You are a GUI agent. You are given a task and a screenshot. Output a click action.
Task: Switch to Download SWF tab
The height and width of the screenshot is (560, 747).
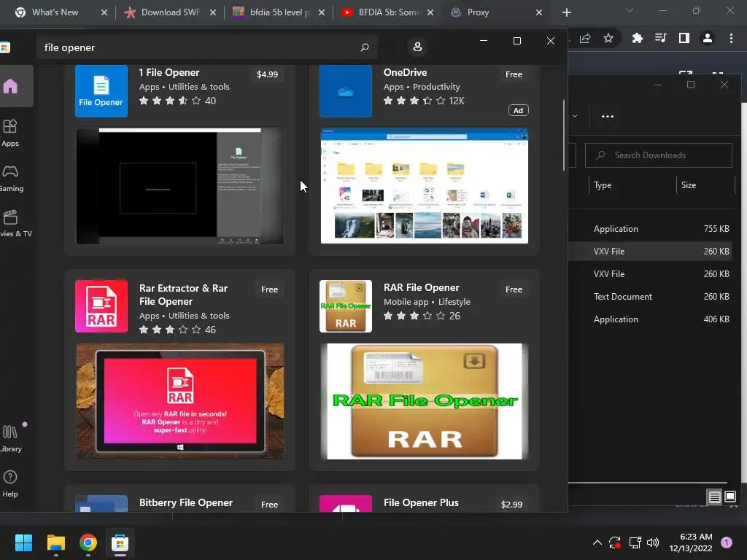(x=170, y=12)
